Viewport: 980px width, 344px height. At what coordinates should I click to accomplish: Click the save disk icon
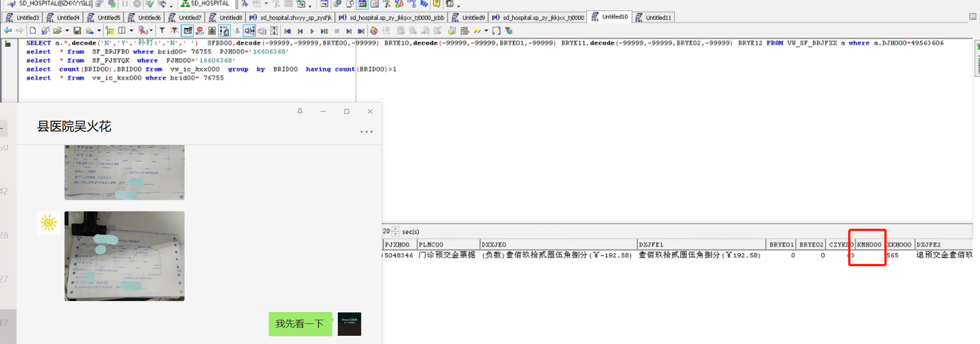(77, 31)
